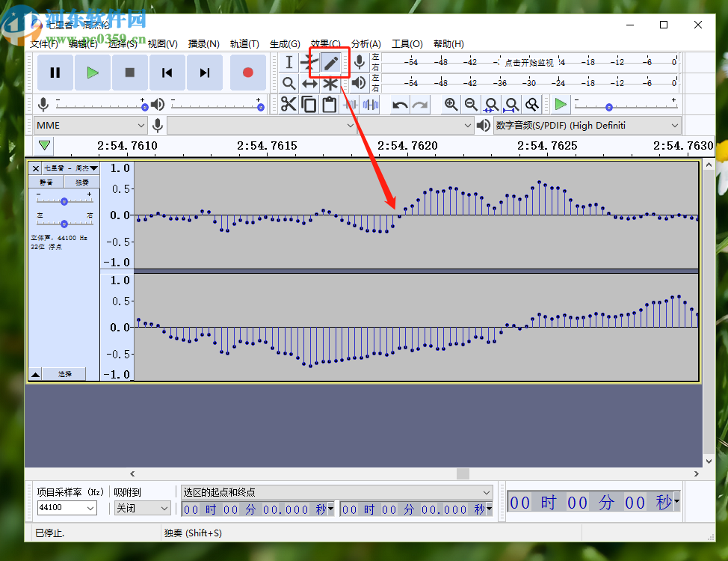Image resolution: width=728 pixels, height=561 pixels.
Task: Click the Paste clipboard icon
Action: pyautogui.click(x=329, y=104)
